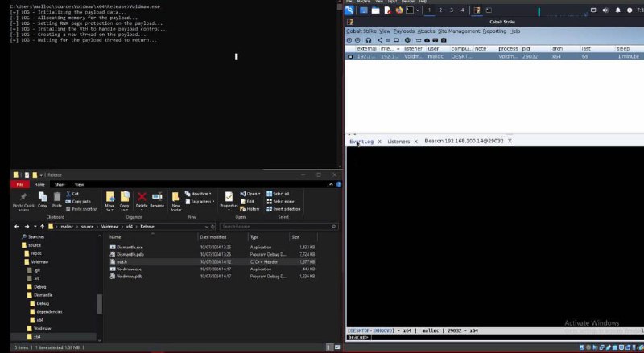Open the Cobalt Strike menu
The width and height of the screenshot is (644, 353).
(x=361, y=31)
